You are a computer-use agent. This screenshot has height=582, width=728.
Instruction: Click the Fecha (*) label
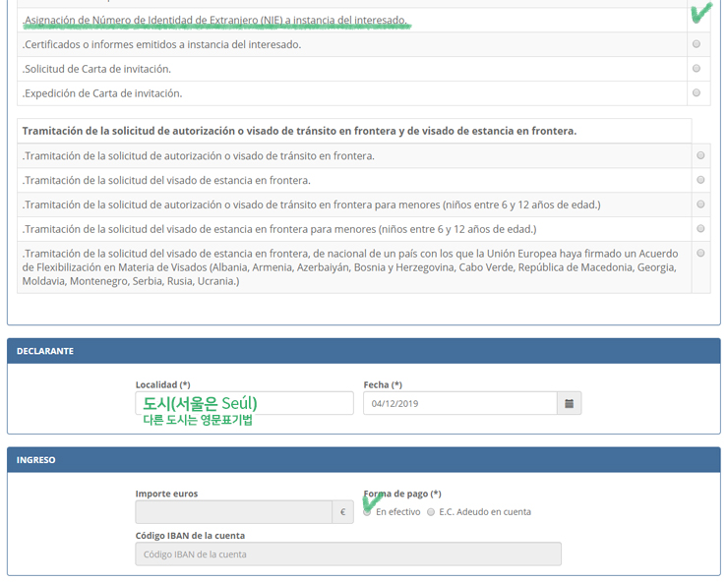383,384
